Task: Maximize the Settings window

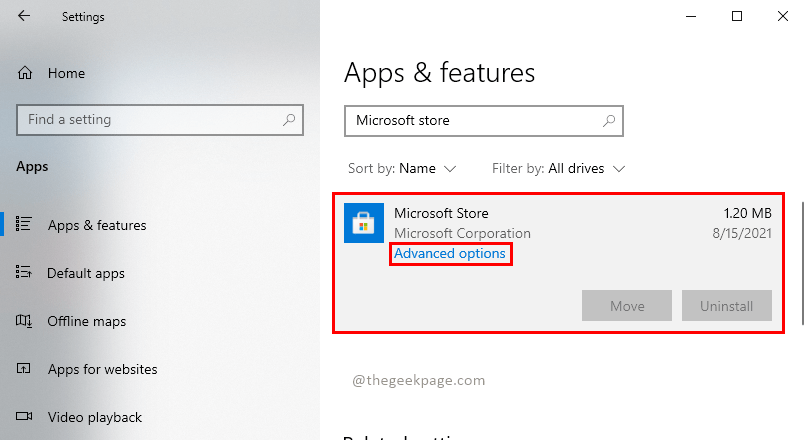Action: pyautogui.click(x=737, y=16)
